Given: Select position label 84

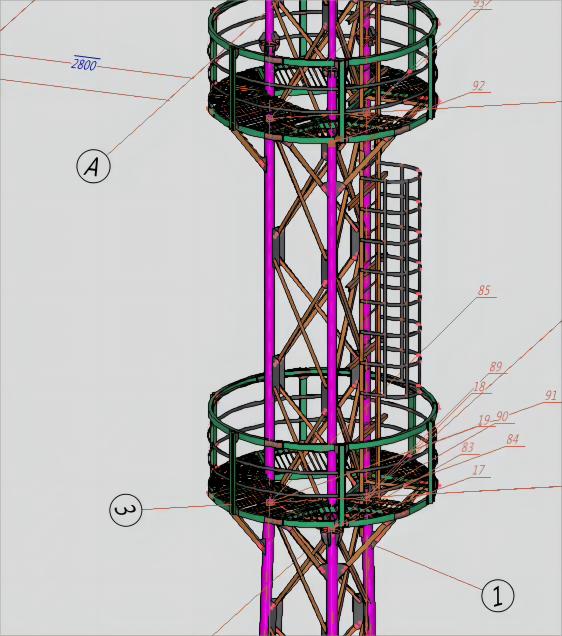Looking at the screenshot, I should click(513, 439).
